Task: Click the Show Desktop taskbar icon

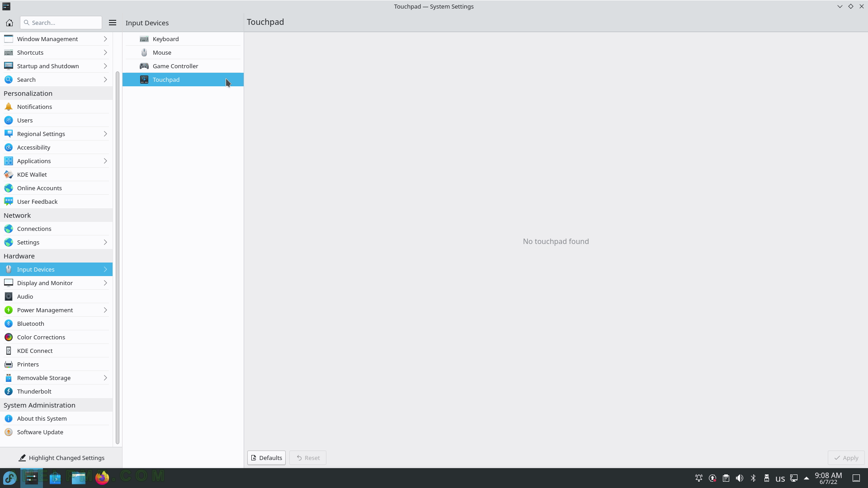Action: click(x=856, y=478)
